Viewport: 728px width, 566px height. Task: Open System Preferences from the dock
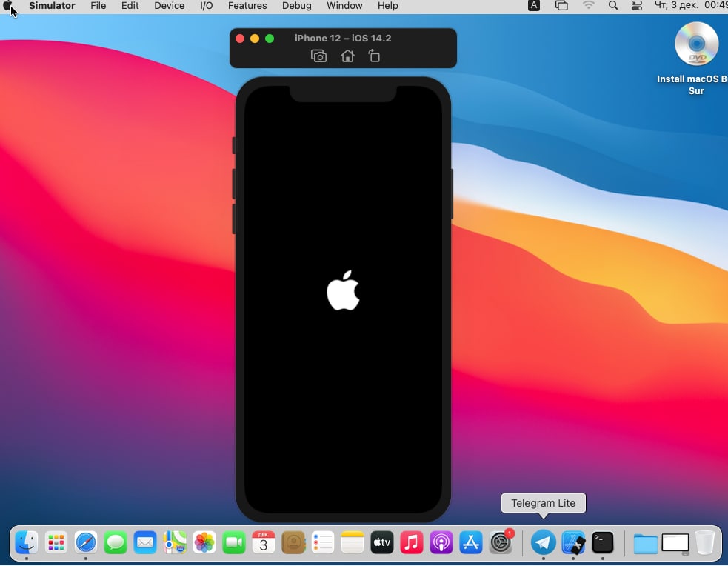(501, 542)
